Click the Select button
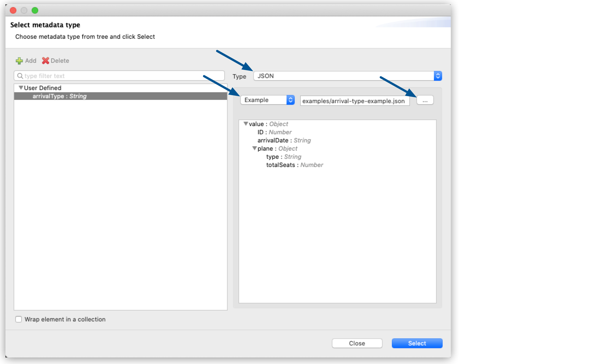Image resolution: width=590 pixels, height=364 pixels. click(x=417, y=343)
